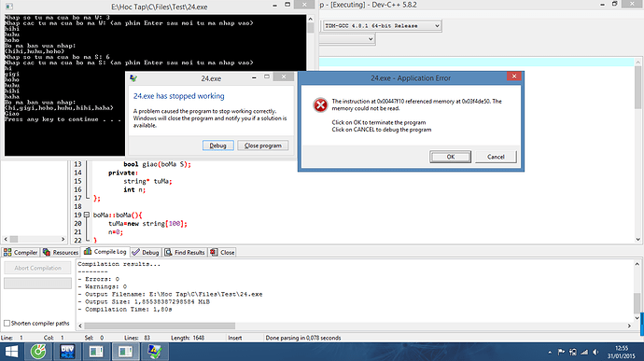644x361 pixels.
Task: Show hidden tray icons arrow
Action: click(x=550, y=353)
